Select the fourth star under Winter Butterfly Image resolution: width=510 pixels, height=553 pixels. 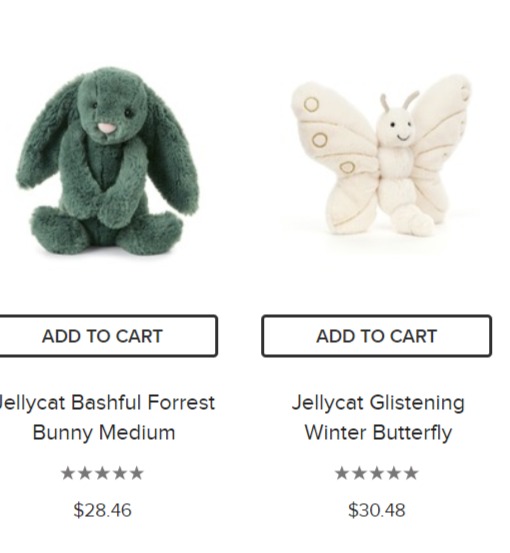[394, 473]
